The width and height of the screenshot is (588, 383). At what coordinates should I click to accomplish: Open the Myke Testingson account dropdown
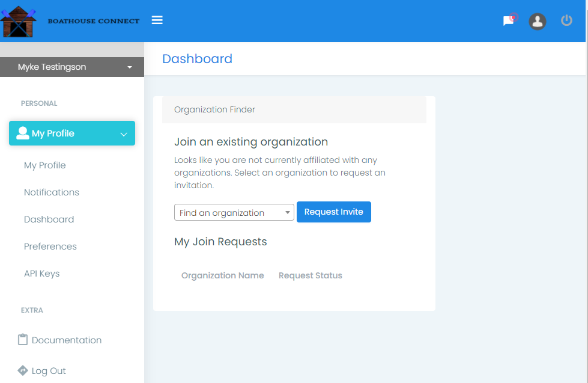point(129,67)
